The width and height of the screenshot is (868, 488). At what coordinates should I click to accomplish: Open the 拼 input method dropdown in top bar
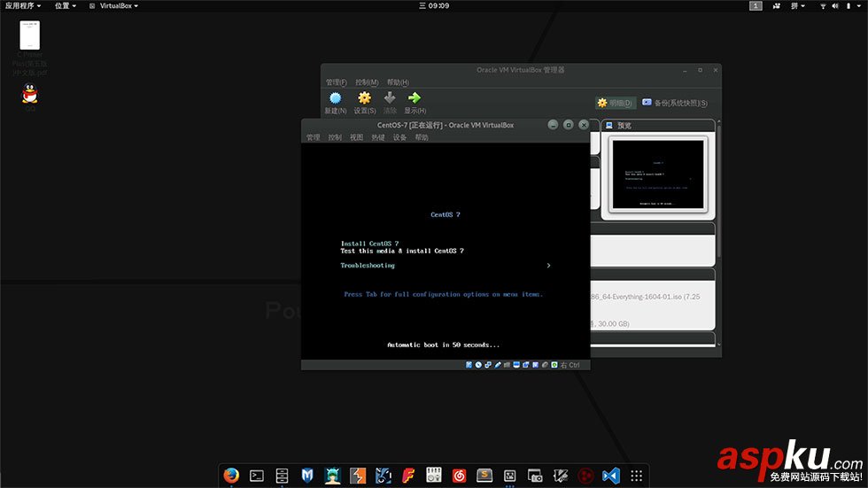tap(798, 5)
